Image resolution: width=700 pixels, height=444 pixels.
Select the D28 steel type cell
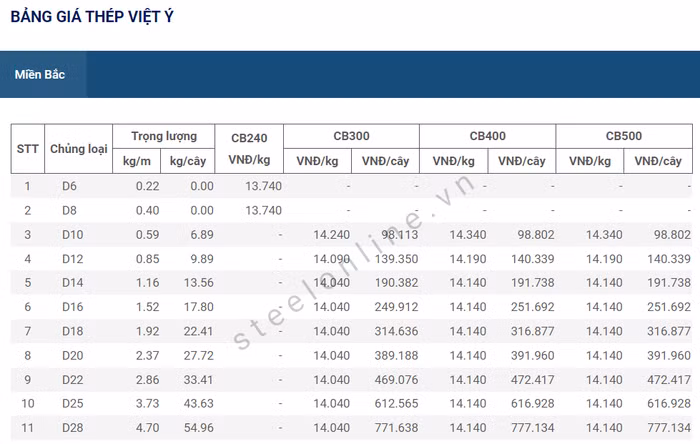[x=72, y=427]
